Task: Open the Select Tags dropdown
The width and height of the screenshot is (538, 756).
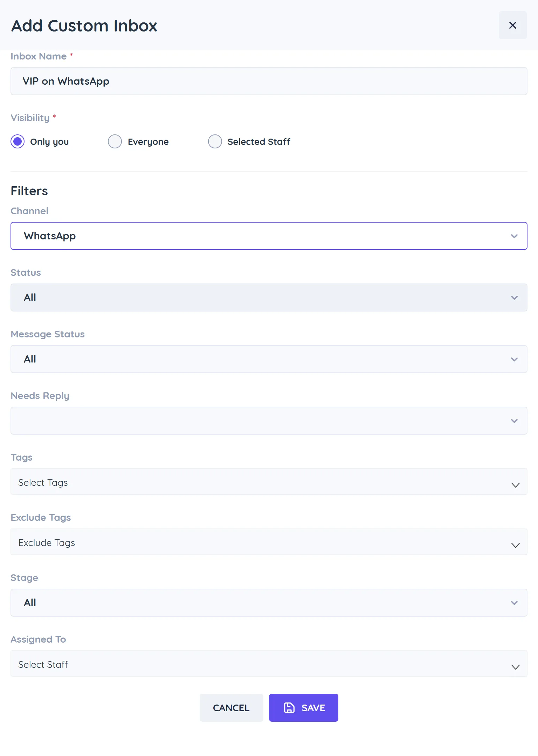Action: (x=269, y=482)
